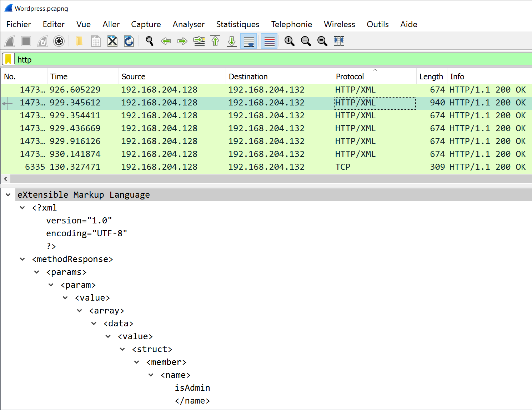Sort by the Length column header

tap(432, 76)
